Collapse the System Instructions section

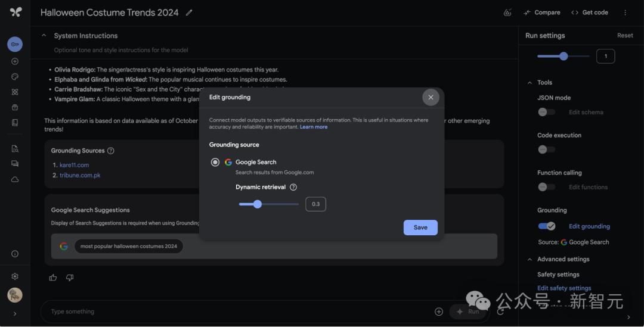click(44, 36)
